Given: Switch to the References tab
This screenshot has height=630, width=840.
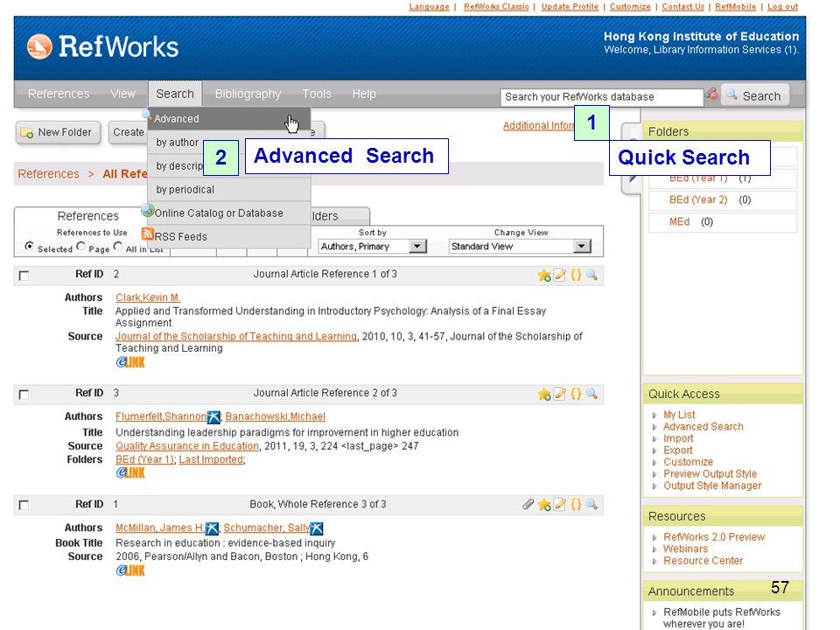Looking at the screenshot, I should tap(87, 216).
